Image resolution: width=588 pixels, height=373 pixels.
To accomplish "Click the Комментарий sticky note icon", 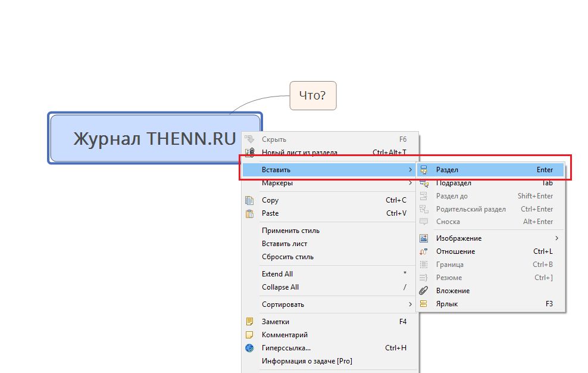I will coord(249,335).
